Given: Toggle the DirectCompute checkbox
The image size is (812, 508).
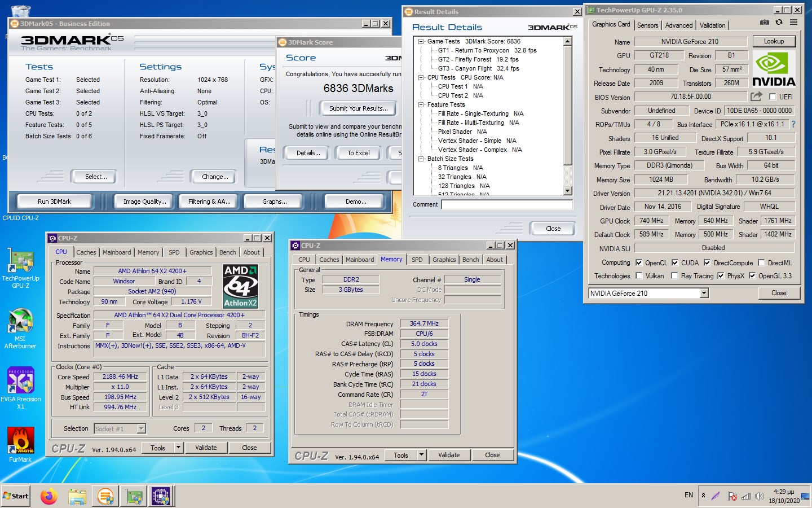Looking at the screenshot, I should (x=707, y=262).
